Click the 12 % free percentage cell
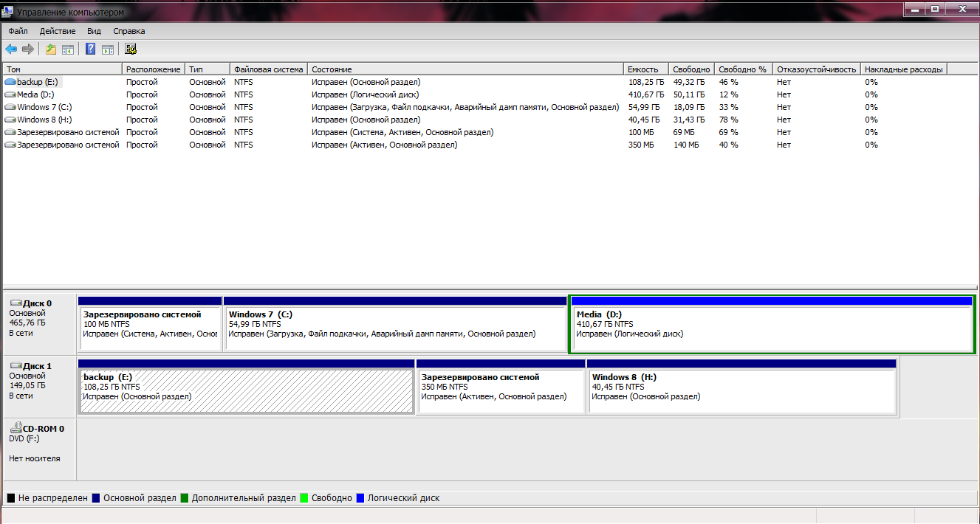Image resolution: width=980 pixels, height=524 pixels. (729, 94)
